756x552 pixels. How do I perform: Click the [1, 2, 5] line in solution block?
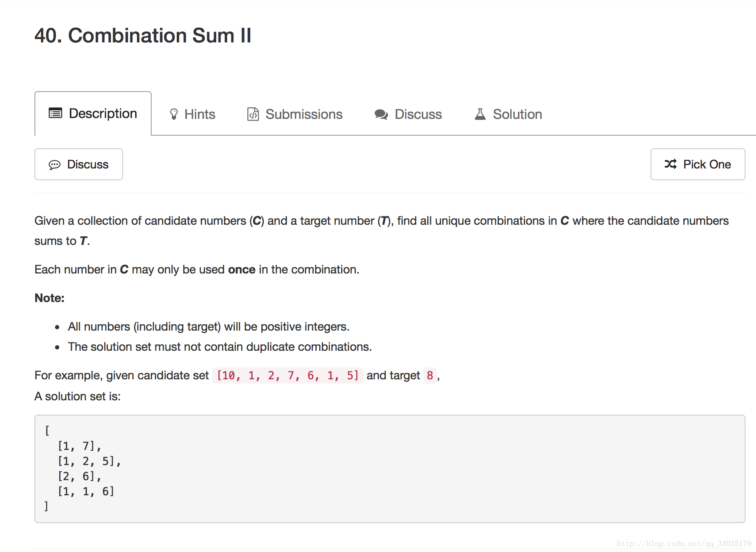[89, 461]
